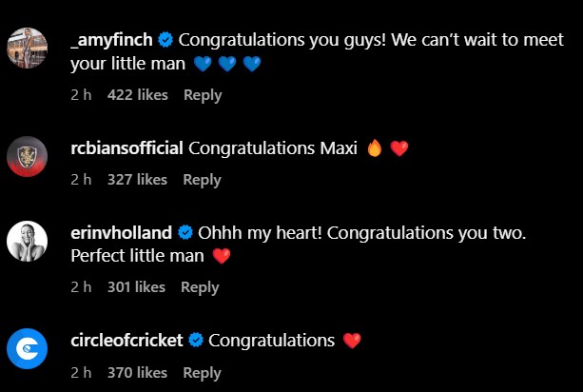Screen dimensions: 583x392
Task: Click erinvholland's verified badge
Action: pyautogui.click(x=186, y=233)
